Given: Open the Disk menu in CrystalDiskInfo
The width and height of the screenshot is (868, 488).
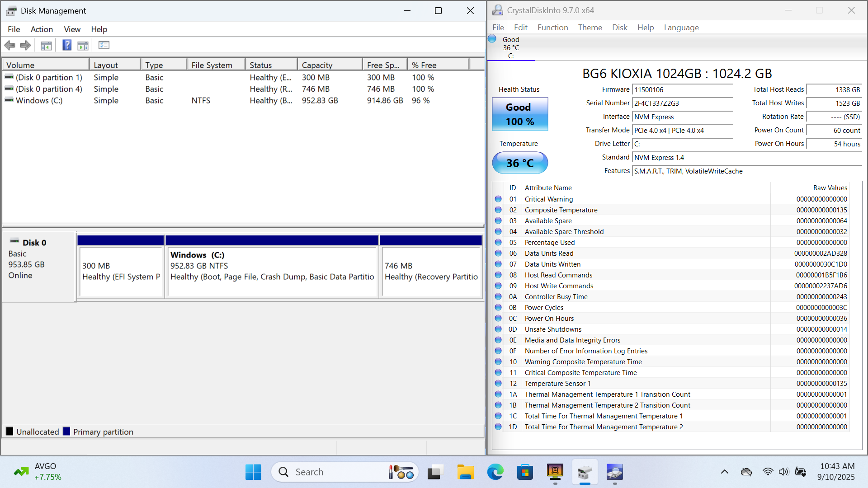Looking at the screenshot, I should [x=619, y=28].
